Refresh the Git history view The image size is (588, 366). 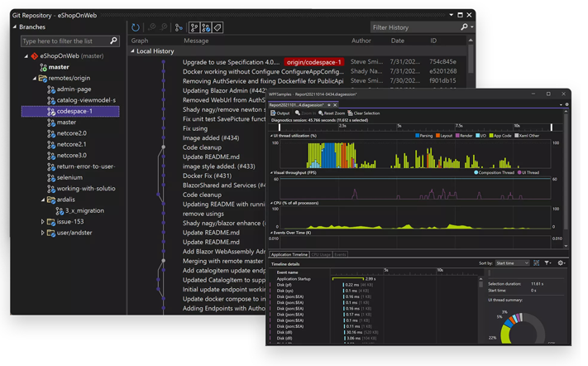point(136,27)
